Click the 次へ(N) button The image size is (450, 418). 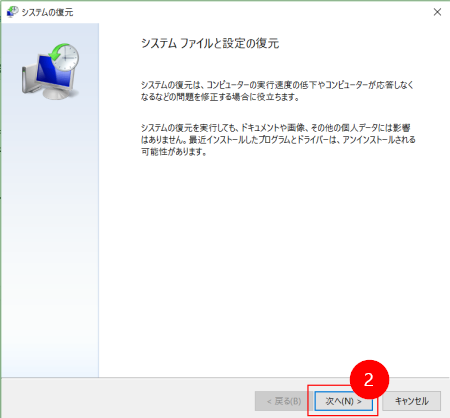pos(344,401)
